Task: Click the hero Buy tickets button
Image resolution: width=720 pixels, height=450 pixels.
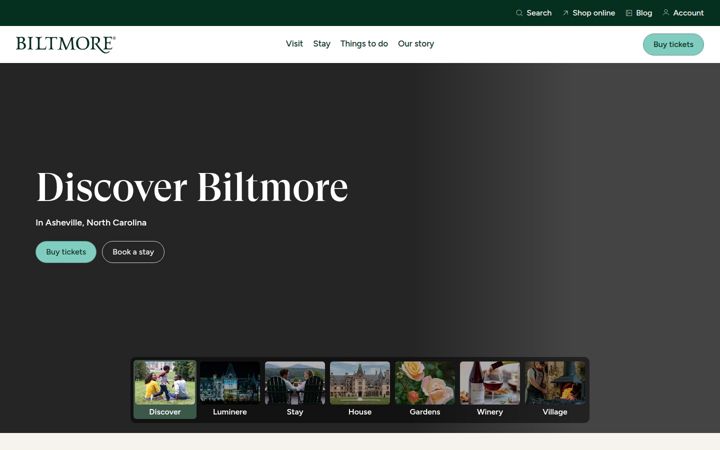Action: point(66,252)
